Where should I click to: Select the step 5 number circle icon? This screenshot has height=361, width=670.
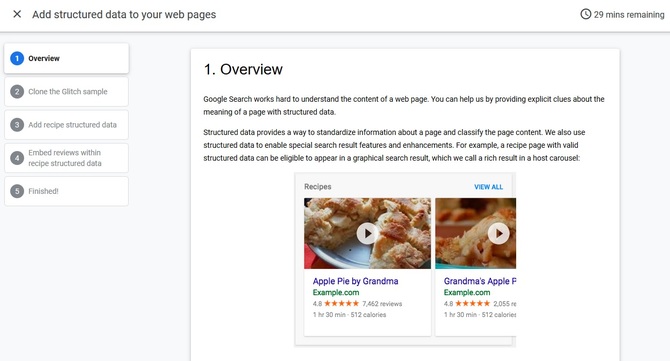click(x=17, y=191)
